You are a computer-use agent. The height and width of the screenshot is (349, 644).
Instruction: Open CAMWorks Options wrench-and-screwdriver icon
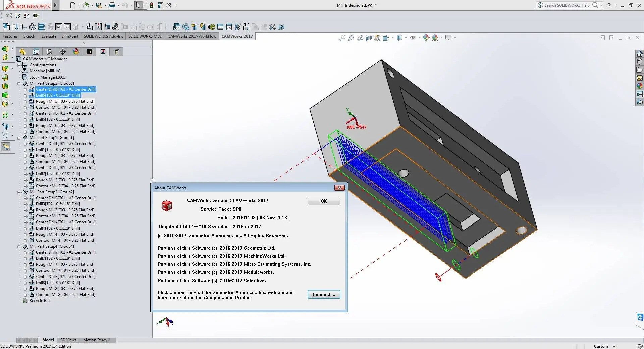click(272, 27)
